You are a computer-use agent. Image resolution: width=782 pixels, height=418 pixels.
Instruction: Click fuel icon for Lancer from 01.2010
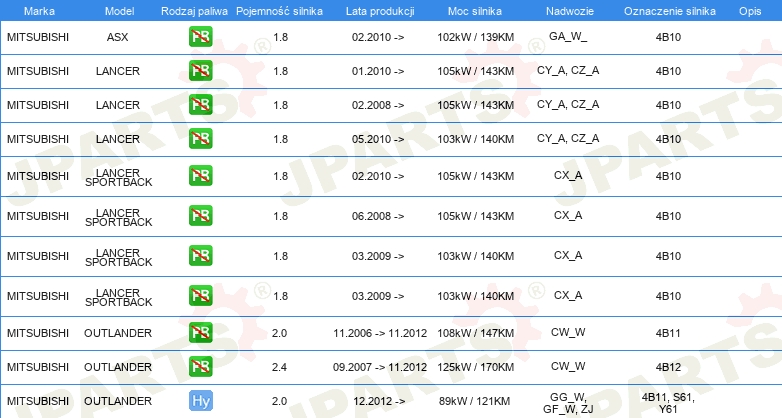coord(200,71)
